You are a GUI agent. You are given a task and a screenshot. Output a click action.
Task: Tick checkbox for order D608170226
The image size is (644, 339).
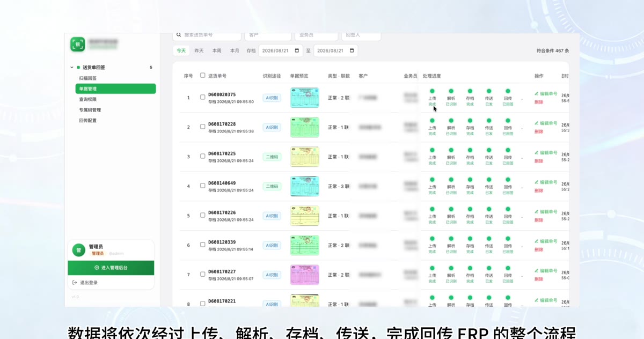202,216
